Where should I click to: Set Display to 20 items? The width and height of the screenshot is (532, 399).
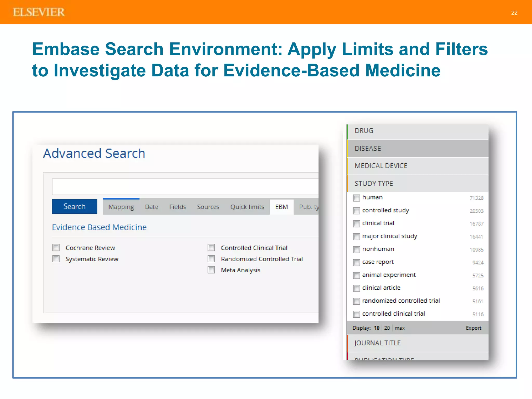click(x=387, y=328)
